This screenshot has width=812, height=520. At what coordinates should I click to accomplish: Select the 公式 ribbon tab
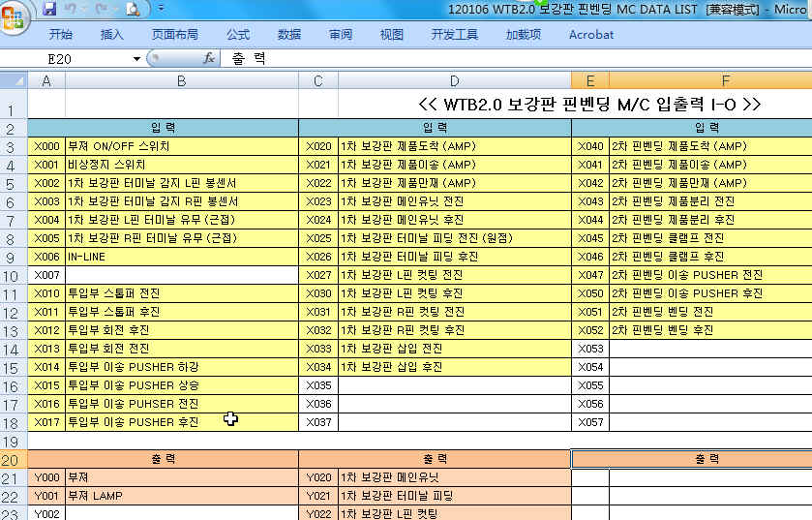238,35
